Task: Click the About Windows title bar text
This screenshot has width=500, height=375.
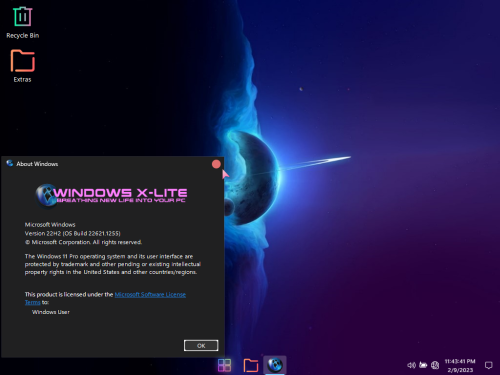Action: click(37, 164)
